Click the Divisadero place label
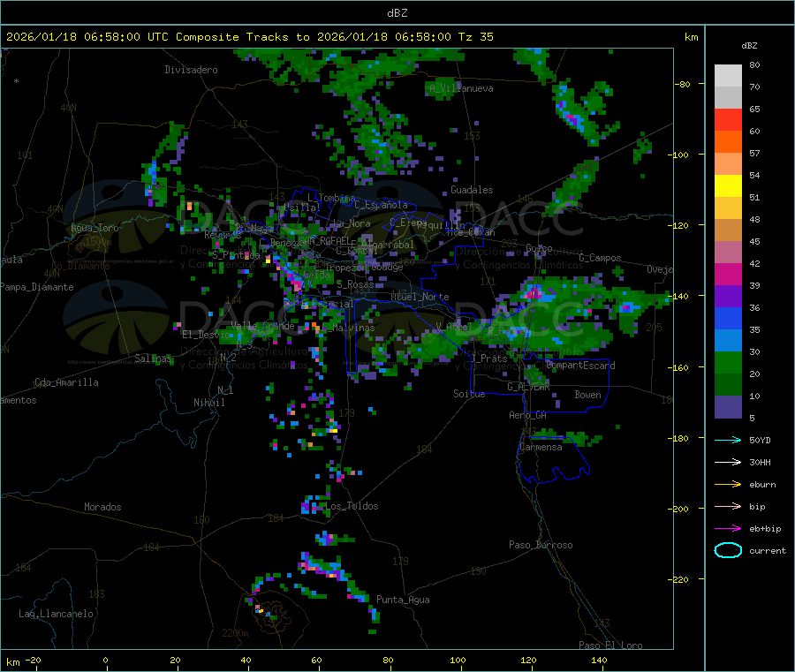Viewport: 795px width, 672px height. [191, 70]
